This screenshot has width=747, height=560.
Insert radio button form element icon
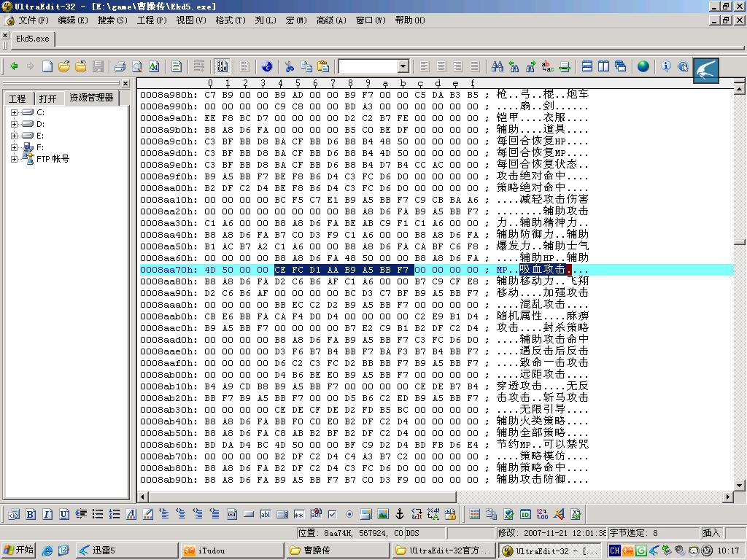click(x=349, y=514)
